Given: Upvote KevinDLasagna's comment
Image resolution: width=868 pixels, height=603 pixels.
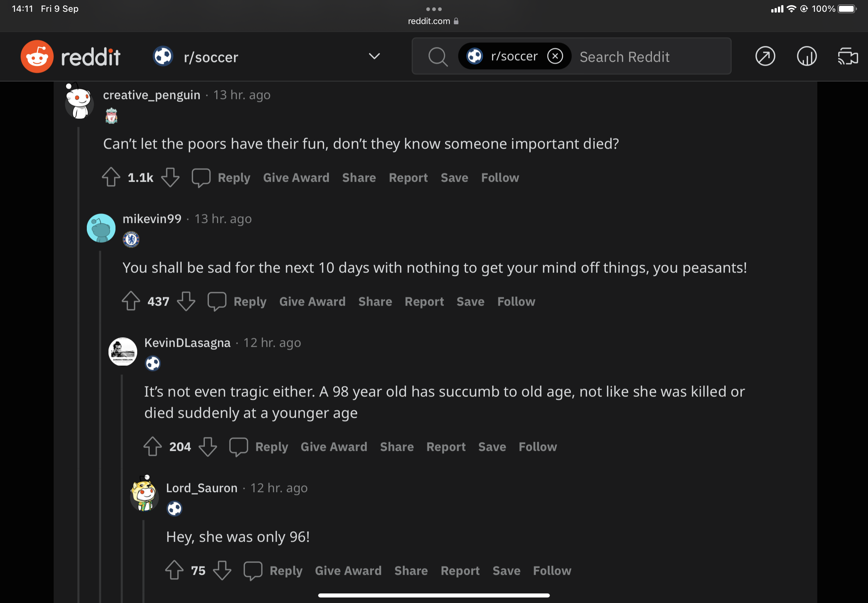Looking at the screenshot, I should 153,446.
